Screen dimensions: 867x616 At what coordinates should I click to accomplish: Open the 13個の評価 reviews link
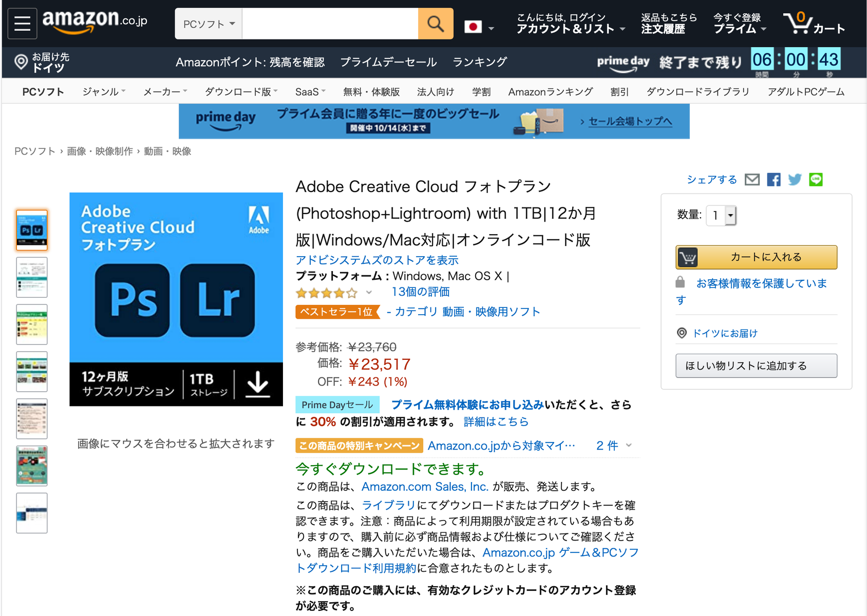[421, 292]
